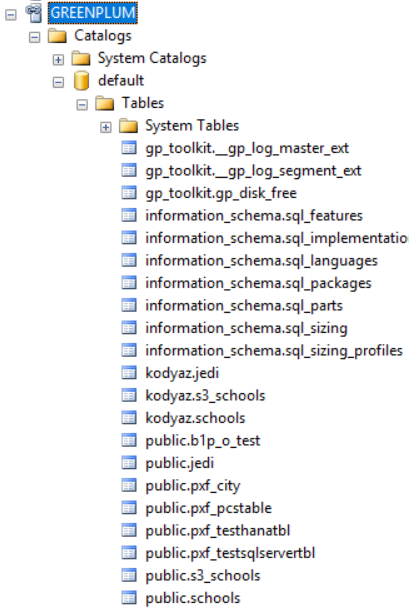The image size is (409, 611).
Task: Click table icon beside information_schema.sql_features
Action: point(129,215)
